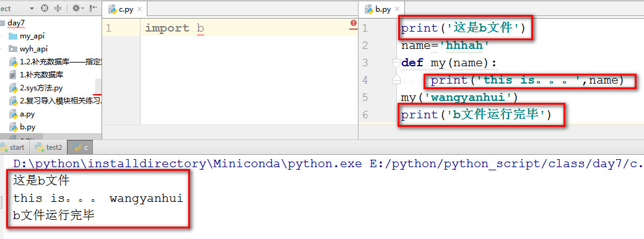The width and height of the screenshot is (644, 239).
Task: Click the fold end marker on line 4
Action: (x=396, y=80)
